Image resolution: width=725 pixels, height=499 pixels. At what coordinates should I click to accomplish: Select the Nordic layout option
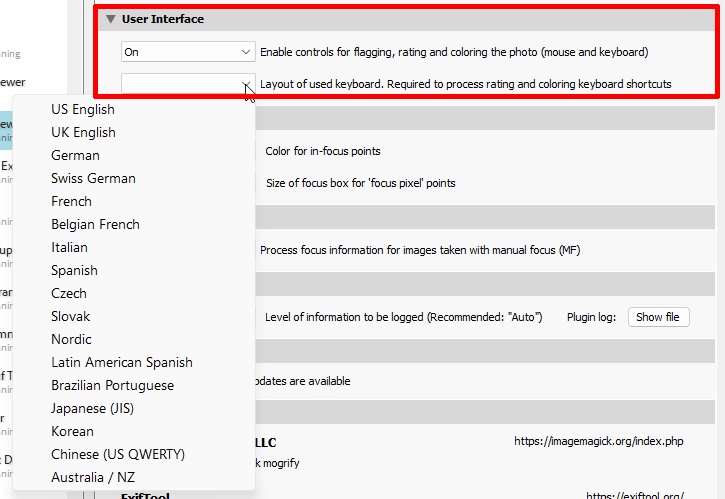(71, 339)
